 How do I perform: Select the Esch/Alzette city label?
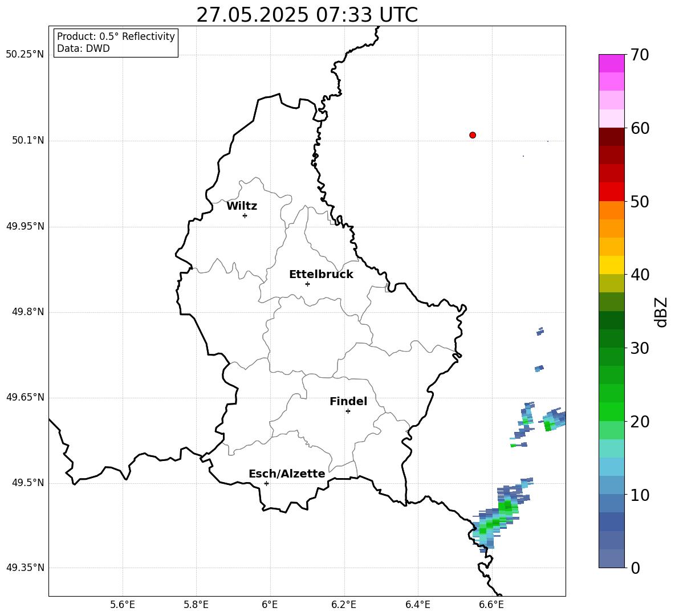287,474
